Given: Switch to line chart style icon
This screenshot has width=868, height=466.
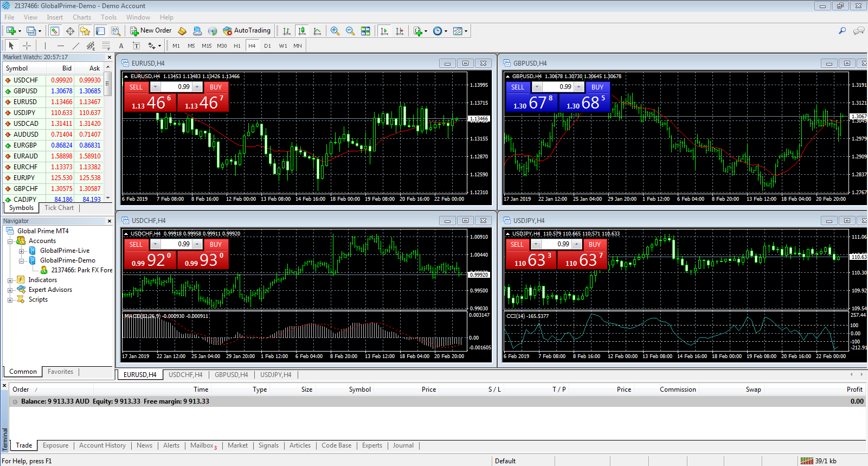Looking at the screenshot, I should 317,31.
